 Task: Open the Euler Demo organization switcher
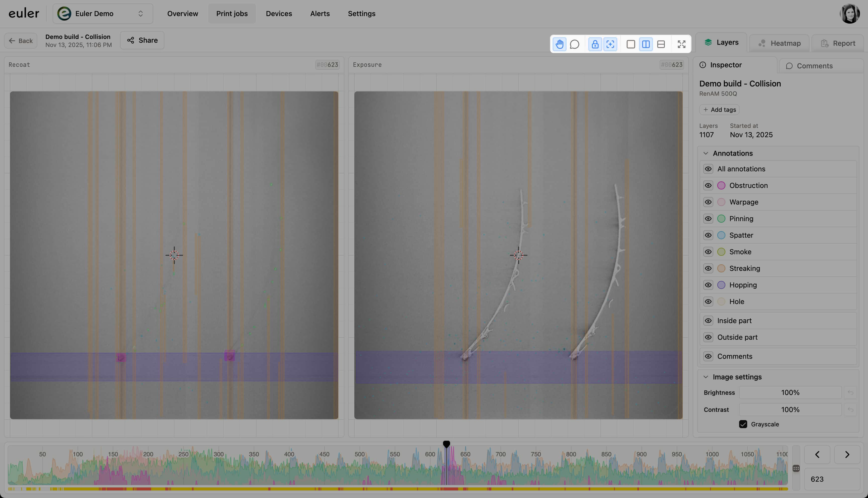pos(102,13)
